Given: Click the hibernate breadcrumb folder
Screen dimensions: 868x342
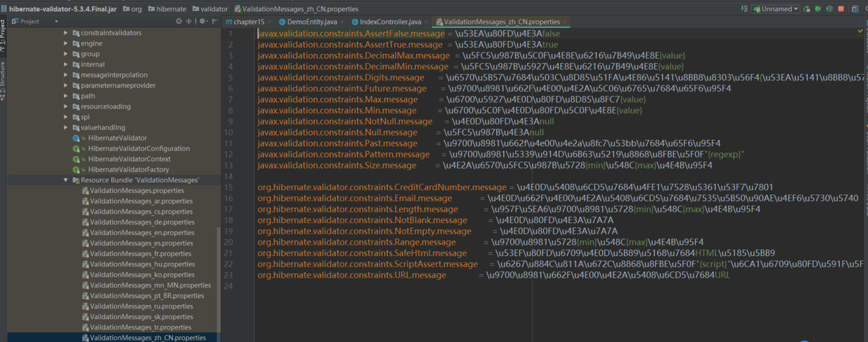Looking at the screenshot, I should 165,9.
